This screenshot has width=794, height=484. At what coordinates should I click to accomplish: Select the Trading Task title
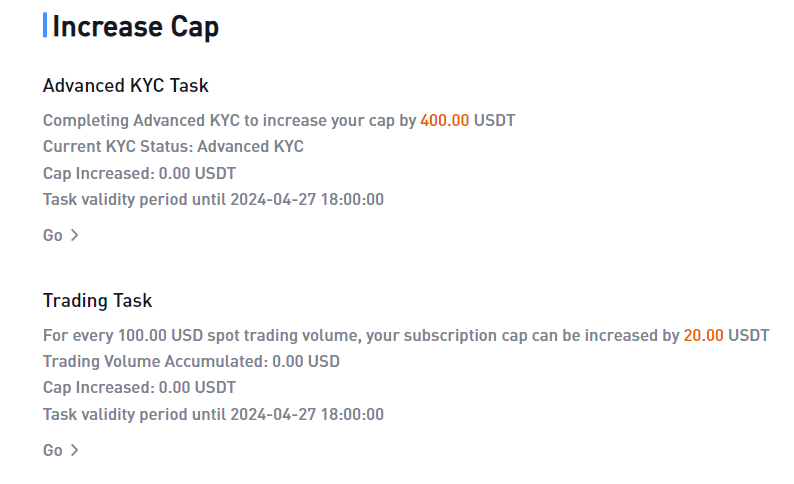tap(97, 301)
